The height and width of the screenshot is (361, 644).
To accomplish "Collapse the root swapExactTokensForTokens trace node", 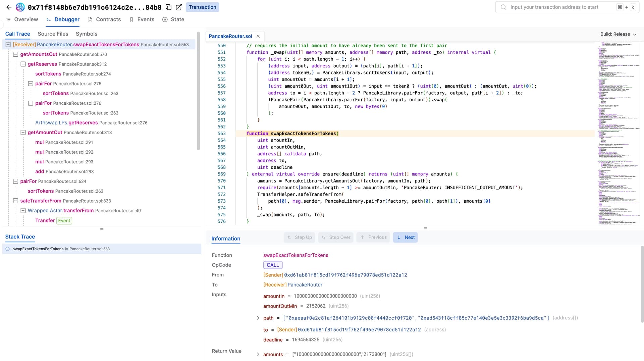I will click(8, 45).
